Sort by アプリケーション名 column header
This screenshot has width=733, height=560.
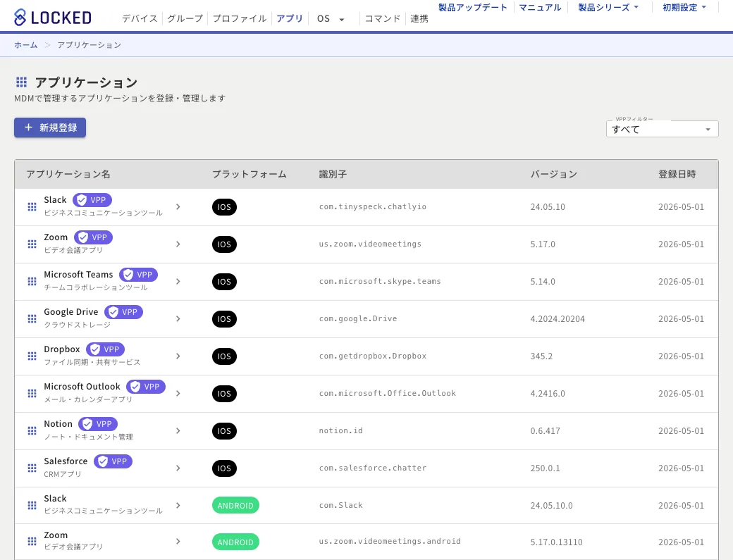click(68, 174)
